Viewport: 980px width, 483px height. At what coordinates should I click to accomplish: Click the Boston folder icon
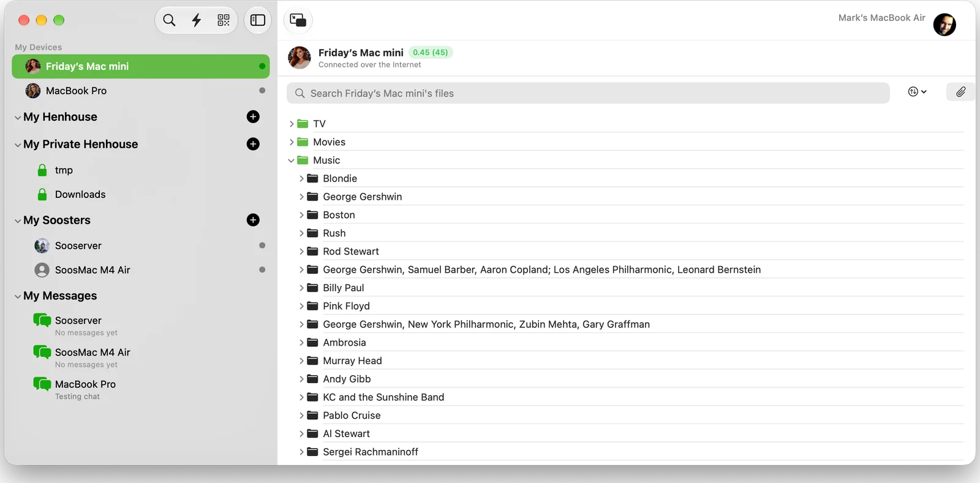coord(312,215)
